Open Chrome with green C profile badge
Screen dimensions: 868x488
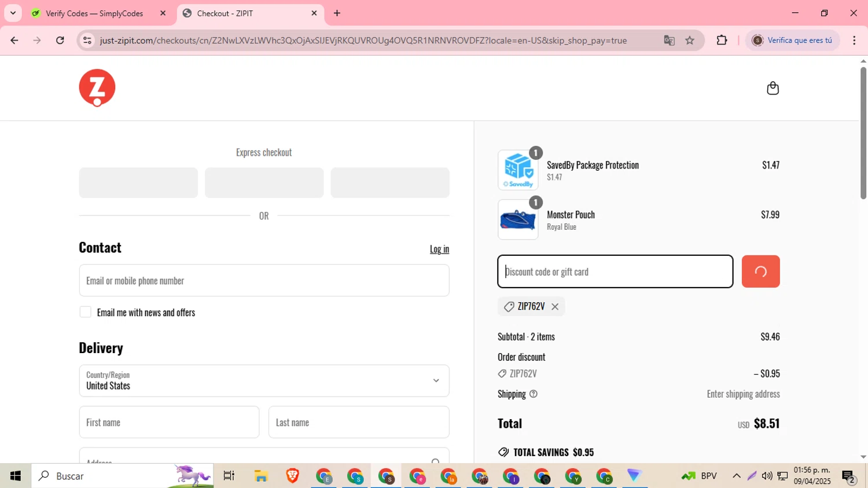point(605,476)
